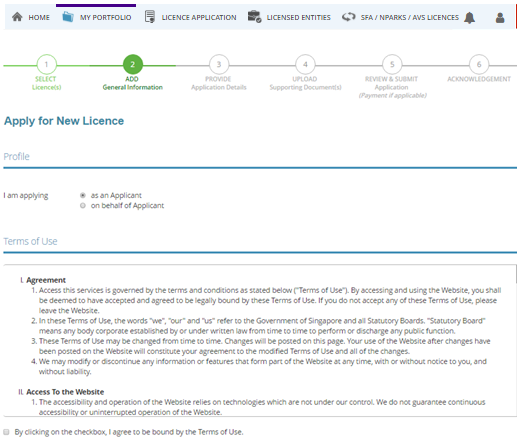Go to step 1 Select Licence(s) circle
This screenshot has height=444, width=517.
[46, 64]
